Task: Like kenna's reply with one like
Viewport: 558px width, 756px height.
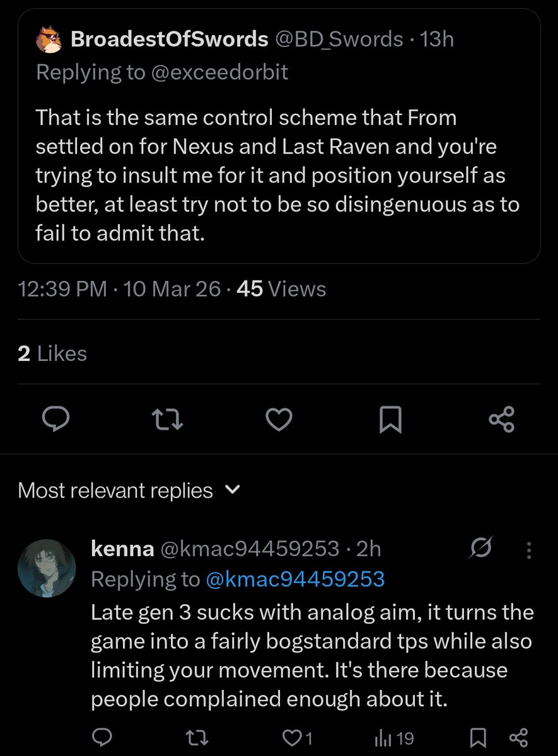Action: coord(296,738)
